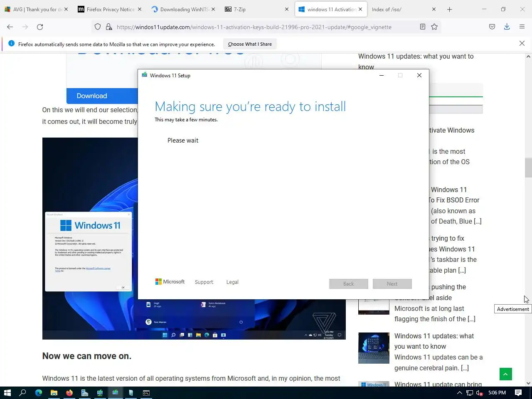Viewport: 532px width, 399px height.
Task: Dismiss the Firefox data sharing notification bar
Action: 522,43
